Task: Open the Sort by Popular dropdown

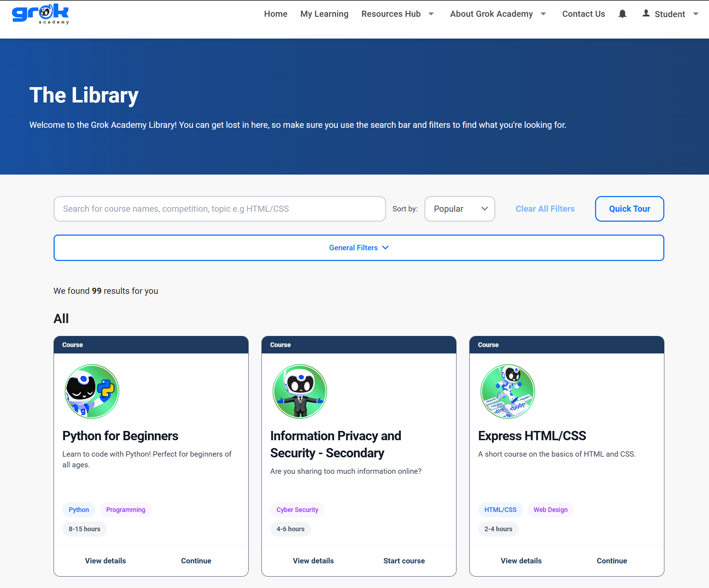Action: pyautogui.click(x=459, y=209)
